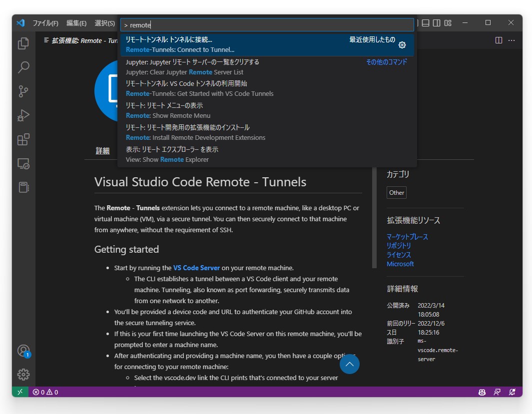Open the リポジトリ link
Viewport: 532px width, 414px height.
click(399, 246)
